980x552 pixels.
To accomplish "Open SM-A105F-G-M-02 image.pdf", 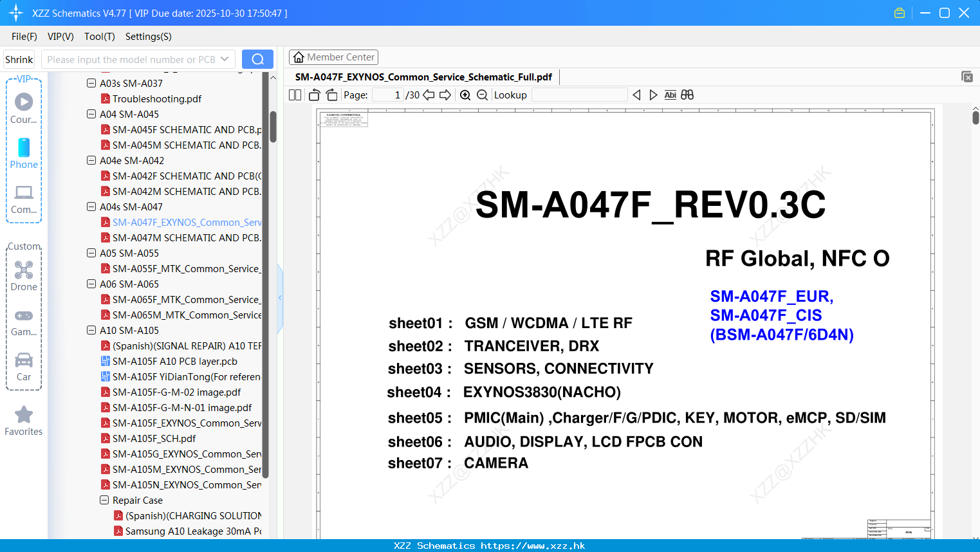I will pos(171,392).
